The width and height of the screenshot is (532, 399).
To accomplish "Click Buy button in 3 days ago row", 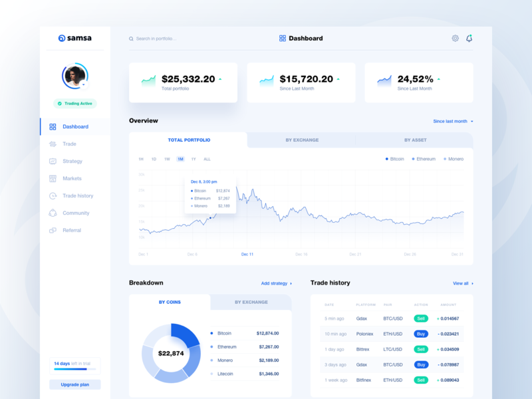I will point(421,364).
